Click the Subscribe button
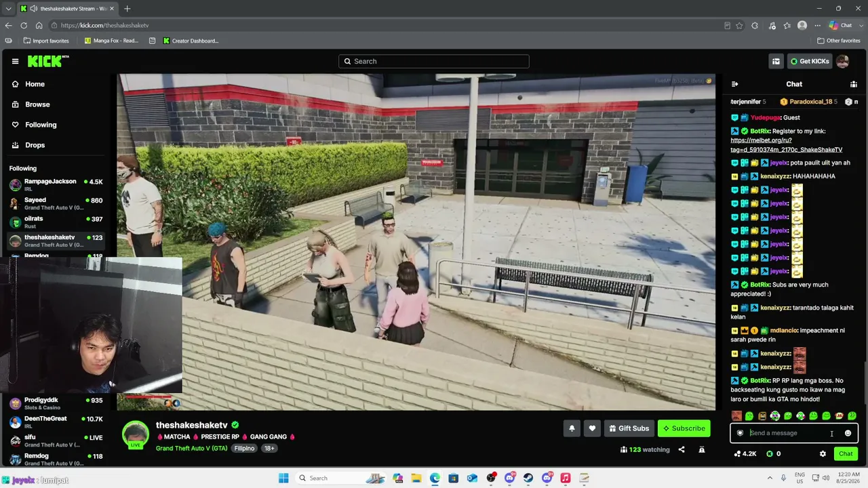This screenshot has height=488, width=868. point(684,428)
